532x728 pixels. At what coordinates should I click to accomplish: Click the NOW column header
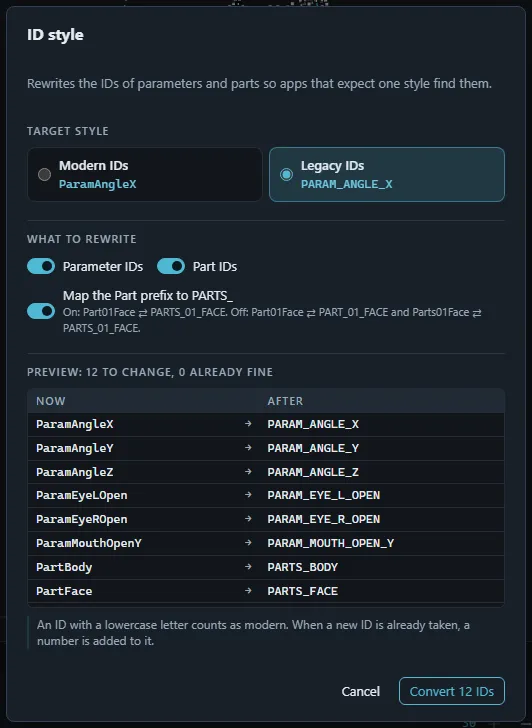pos(51,401)
